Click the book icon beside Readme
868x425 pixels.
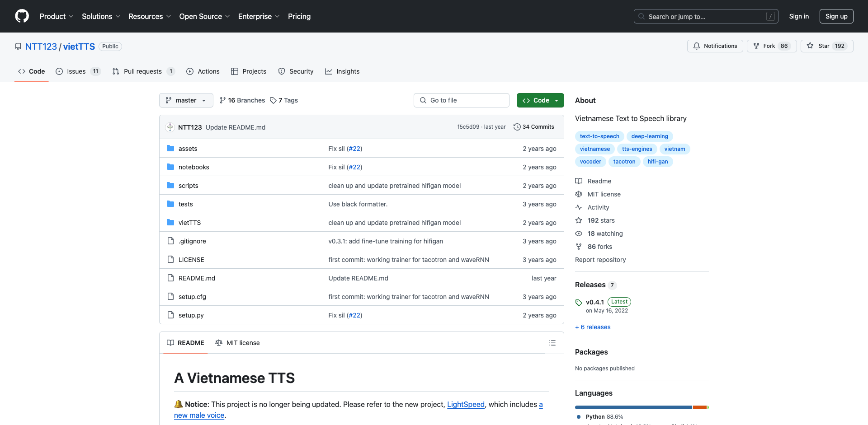[x=579, y=181]
